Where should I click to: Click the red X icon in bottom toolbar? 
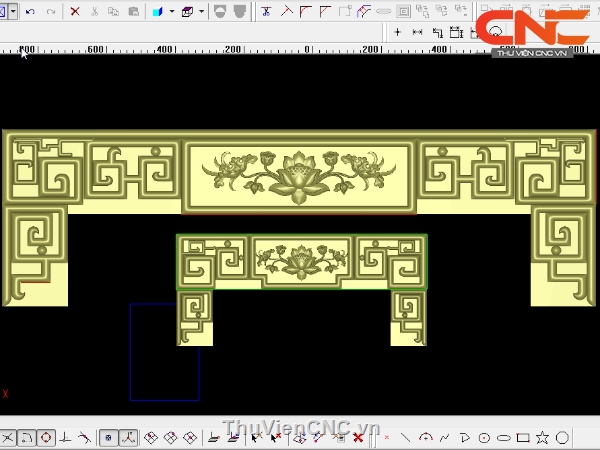click(358, 438)
